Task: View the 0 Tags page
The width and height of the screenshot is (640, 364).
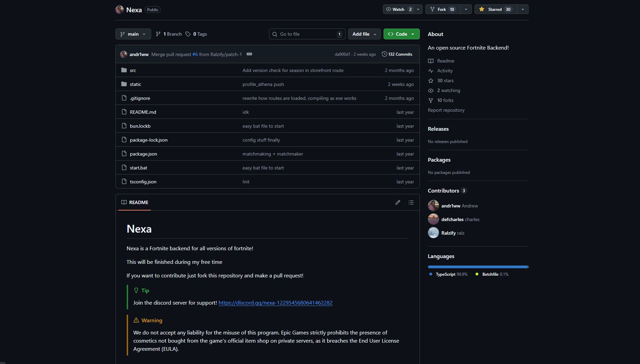Action: click(x=196, y=34)
